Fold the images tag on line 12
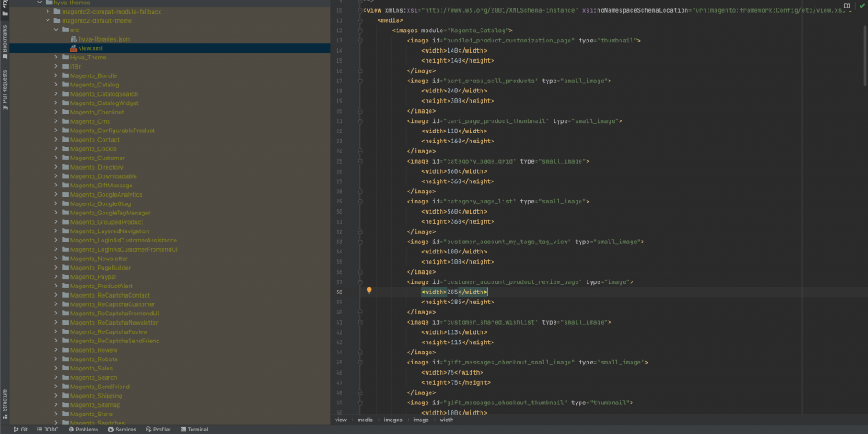The image size is (868, 434). coord(359,31)
